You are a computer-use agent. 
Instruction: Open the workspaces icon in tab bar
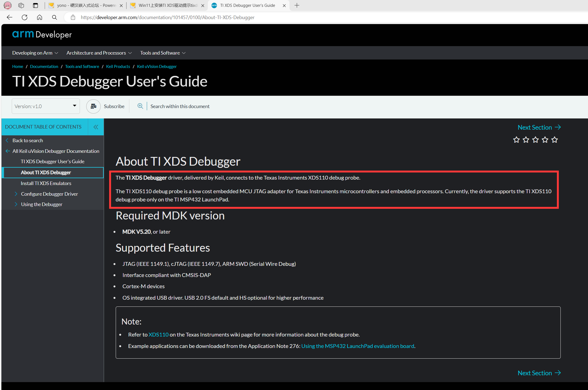(21, 5)
